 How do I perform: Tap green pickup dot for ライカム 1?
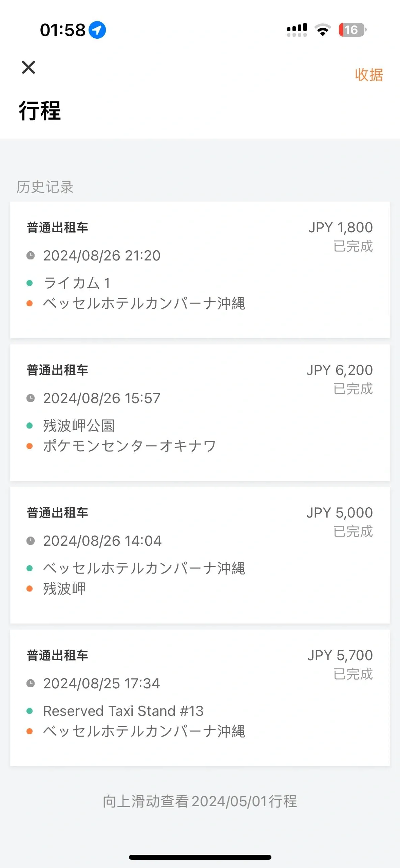click(x=30, y=283)
